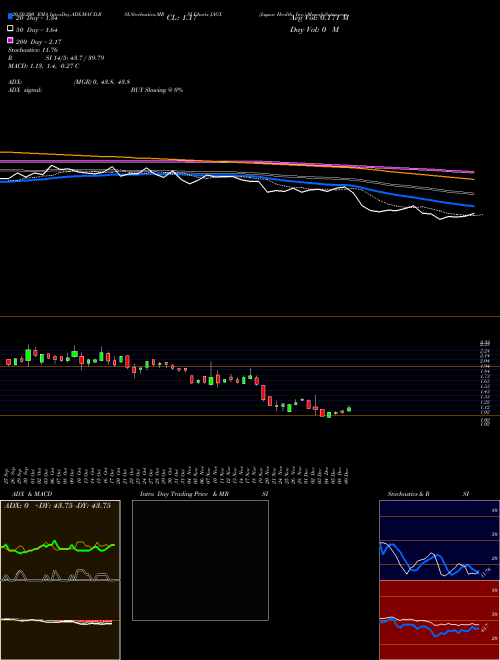Click the last green candlestick on the chart

tap(349, 409)
